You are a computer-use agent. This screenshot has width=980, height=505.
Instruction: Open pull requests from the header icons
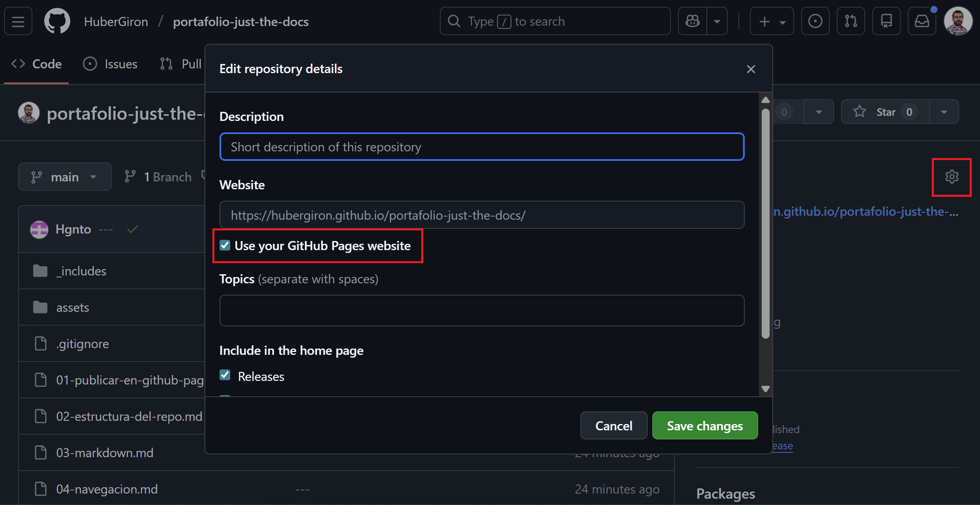851,21
